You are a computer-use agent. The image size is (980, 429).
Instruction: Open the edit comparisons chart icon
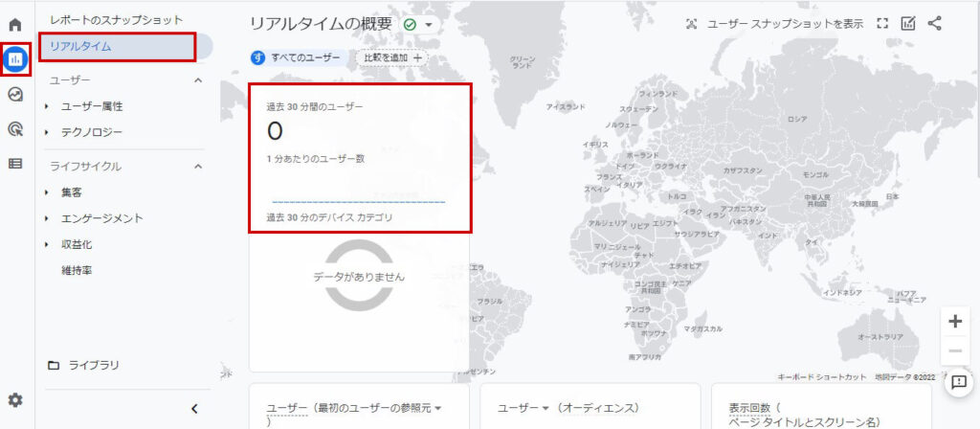[908, 24]
